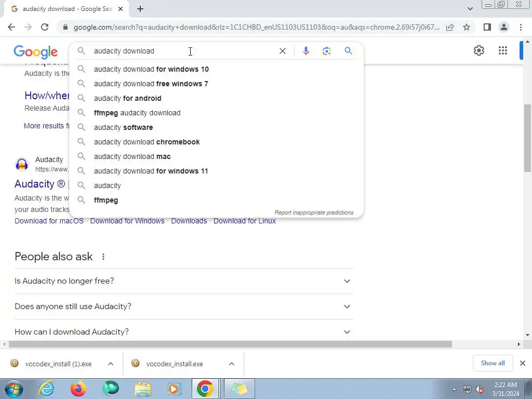Open Download for Linux link

(x=245, y=221)
